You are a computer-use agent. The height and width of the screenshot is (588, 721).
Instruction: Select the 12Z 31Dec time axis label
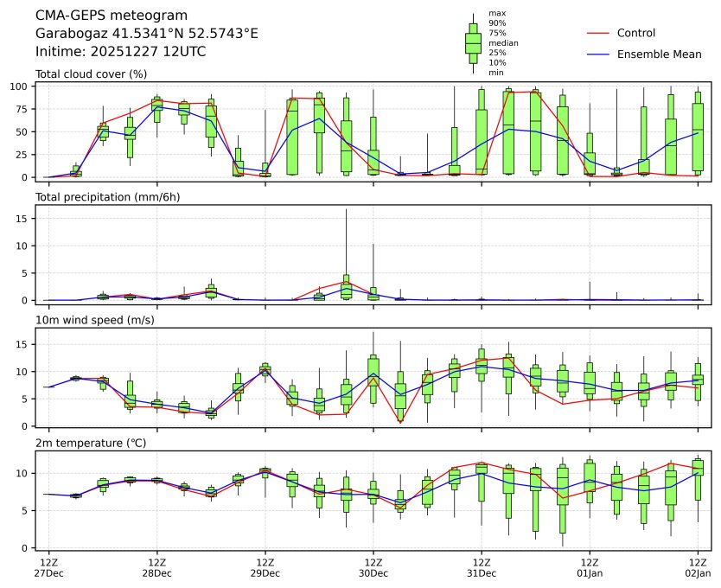481,567
